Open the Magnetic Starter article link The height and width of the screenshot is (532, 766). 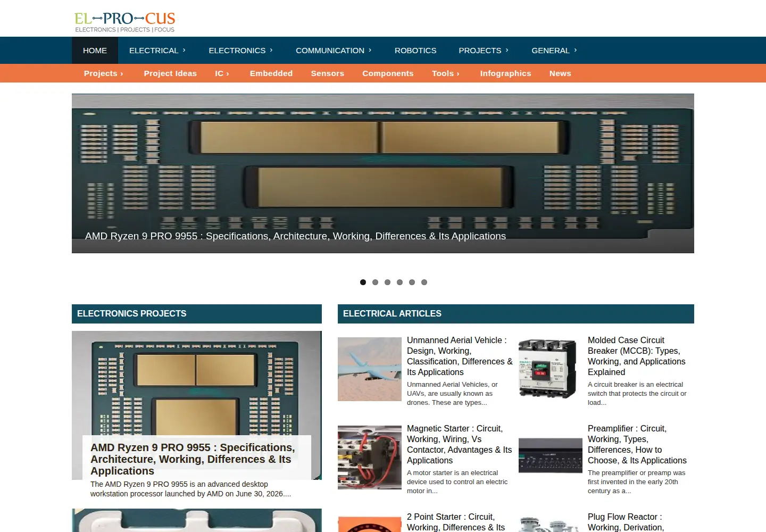pos(460,445)
